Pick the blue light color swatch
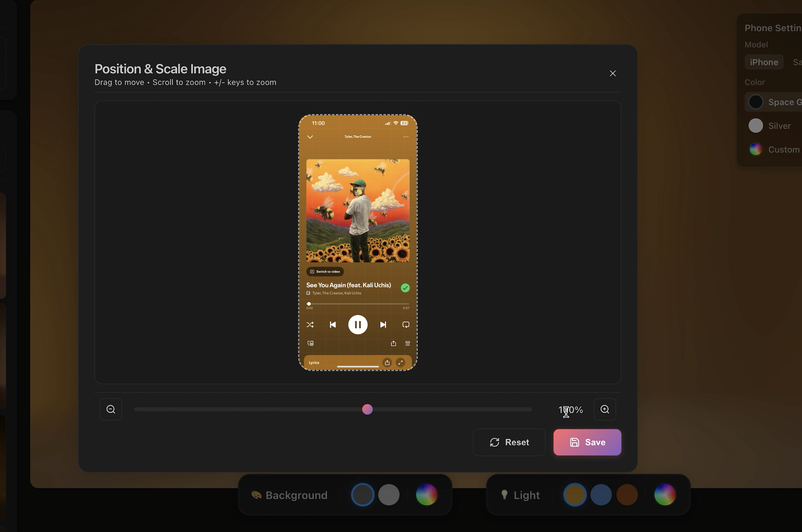Viewport: 802px width, 532px height. point(601,495)
